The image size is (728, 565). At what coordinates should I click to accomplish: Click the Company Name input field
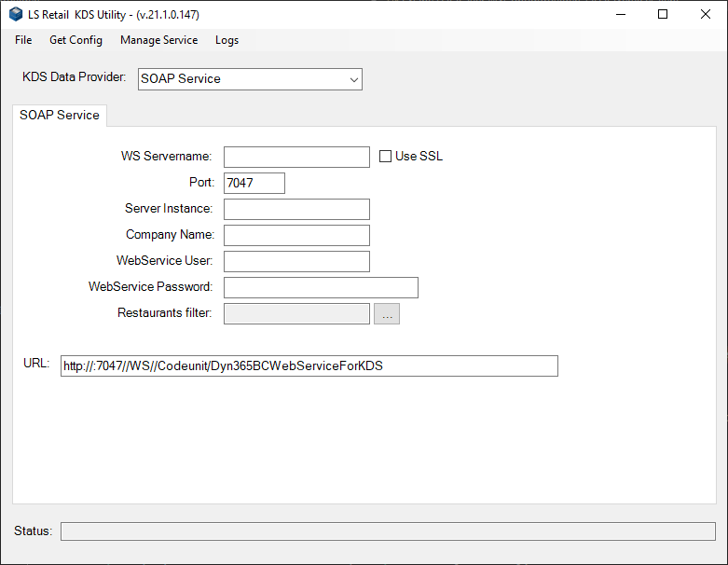(x=296, y=235)
